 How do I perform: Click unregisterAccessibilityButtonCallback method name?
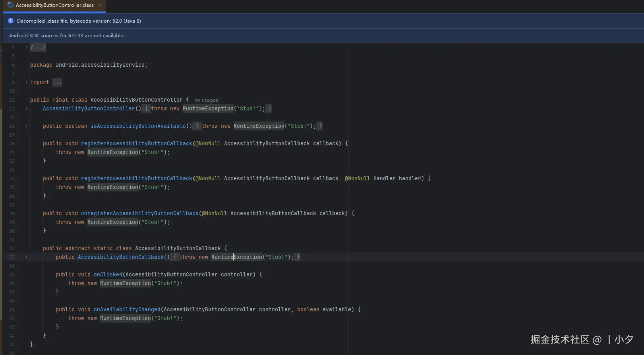140,214
